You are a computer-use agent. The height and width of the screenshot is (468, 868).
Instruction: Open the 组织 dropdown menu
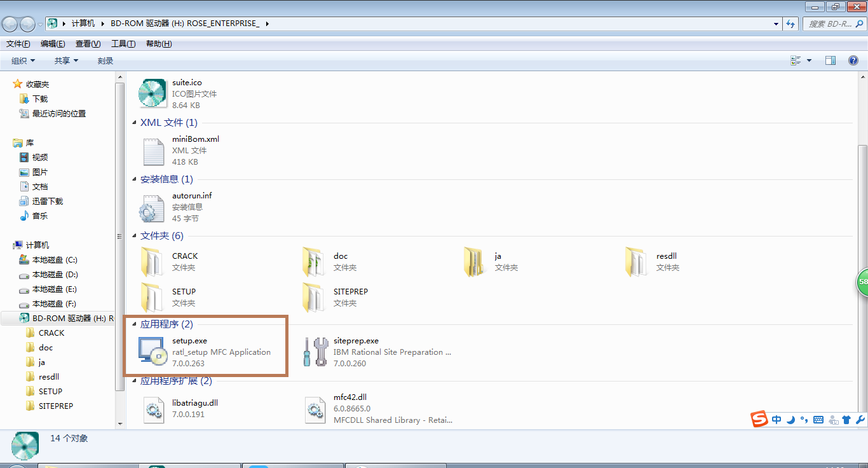coord(24,60)
